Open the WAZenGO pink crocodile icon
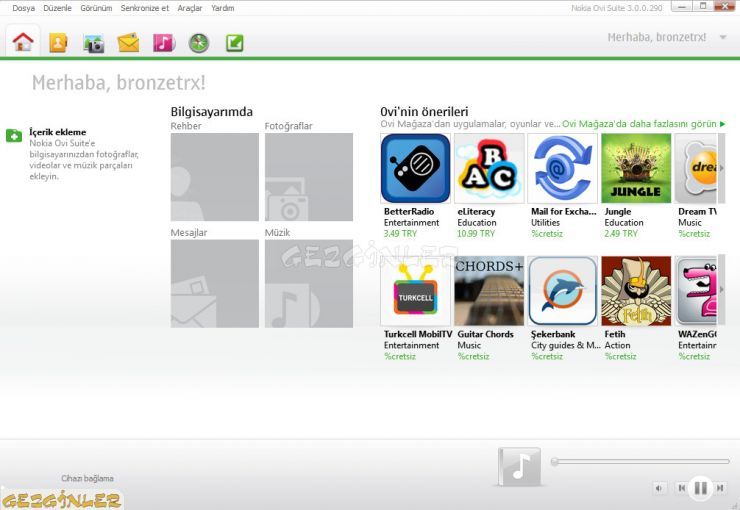 pyautogui.click(x=696, y=291)
